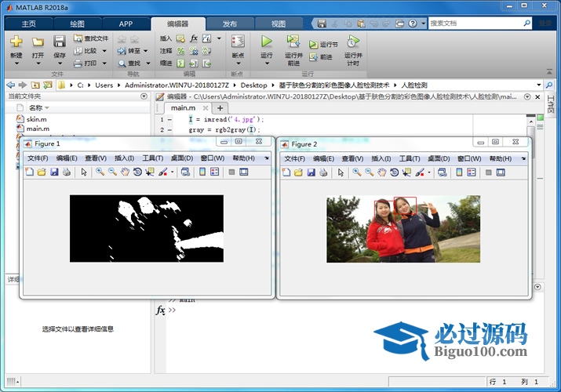The height and width of the screenshot is (392, 561).
Task: Toggle Edit Plot arrow in Figure 1 toolbar
Action: pos(84,172)
